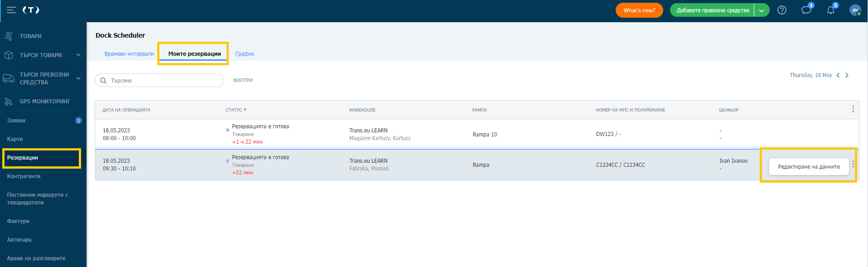Image resolution: width=868 pixels, height=267 pixels.
Task: Click the Заявки badge showing 1
Action: tap(78, 121)
